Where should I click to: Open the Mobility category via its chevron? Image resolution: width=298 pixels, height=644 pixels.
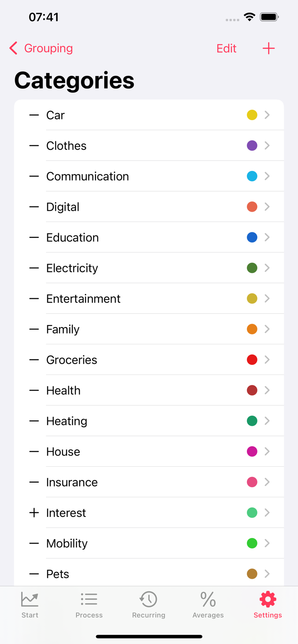point(267,543)
